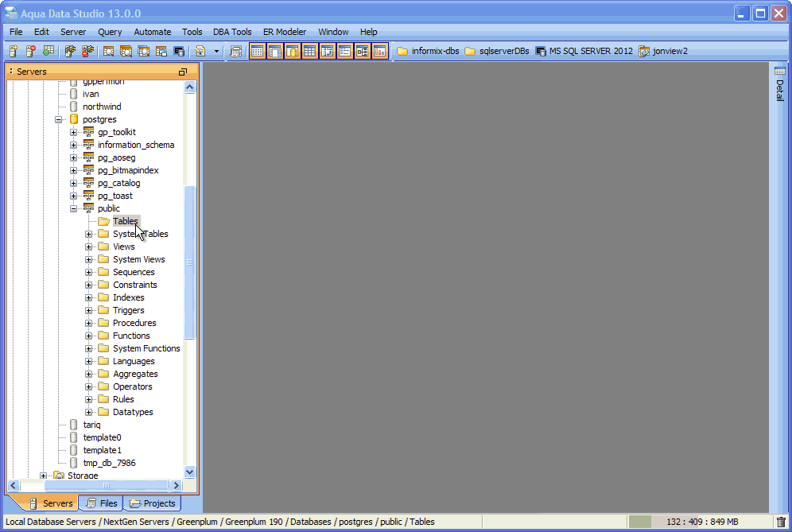The image size is (792, 532).
Task: Open the dropdown arrow next to script icon
Action: tap(217, 51)
